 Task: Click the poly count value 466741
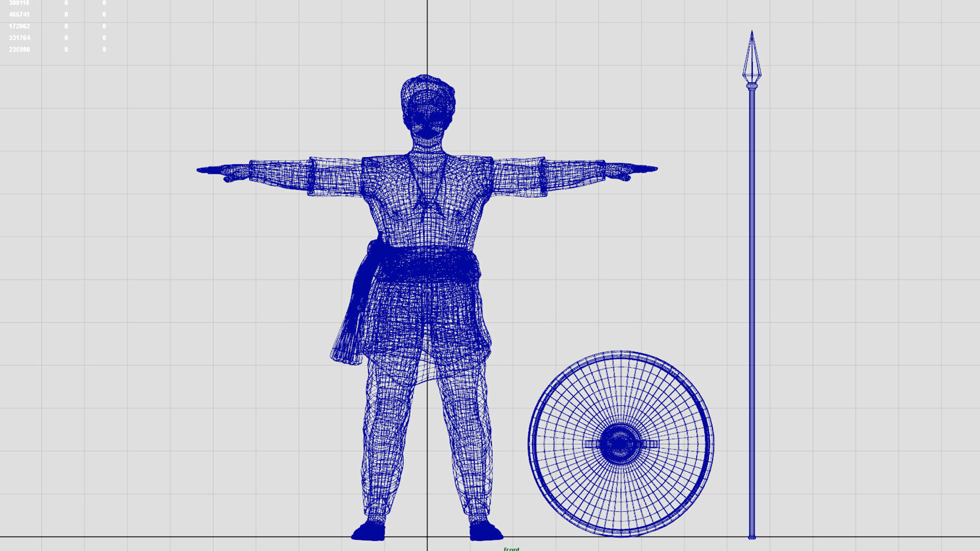(19, 14)
